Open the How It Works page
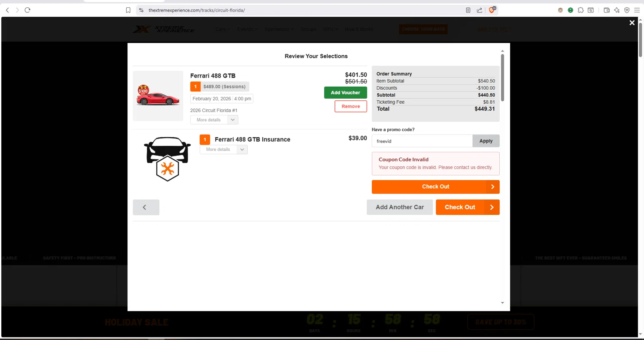Screen dimensions: 644x340 [x=359, y=29]
